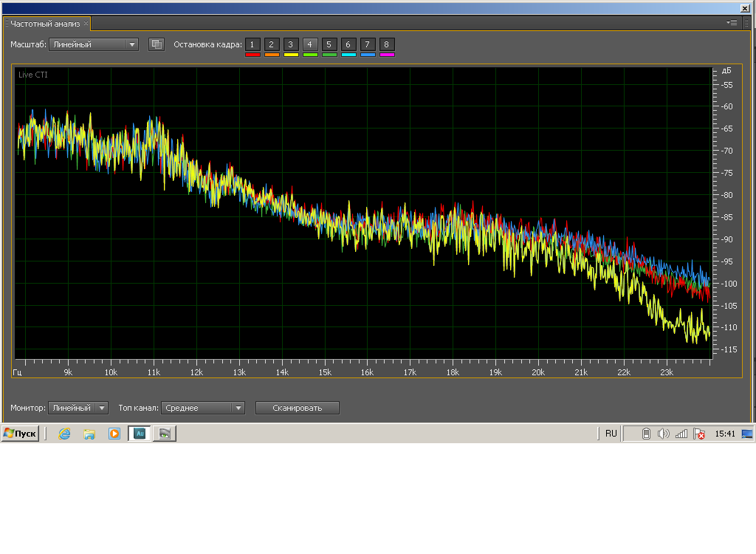Close the Частотный анализ tab
756x554 pixels.
[x=86, y=24]
